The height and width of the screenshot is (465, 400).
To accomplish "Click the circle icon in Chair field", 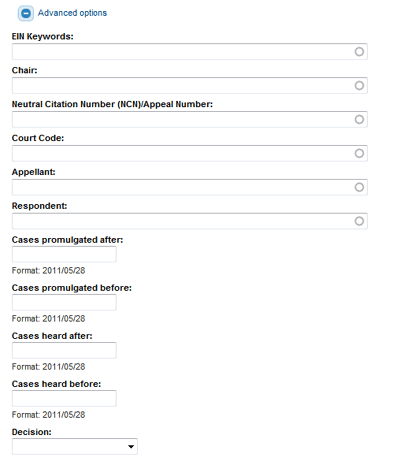I will coord(359,86).
